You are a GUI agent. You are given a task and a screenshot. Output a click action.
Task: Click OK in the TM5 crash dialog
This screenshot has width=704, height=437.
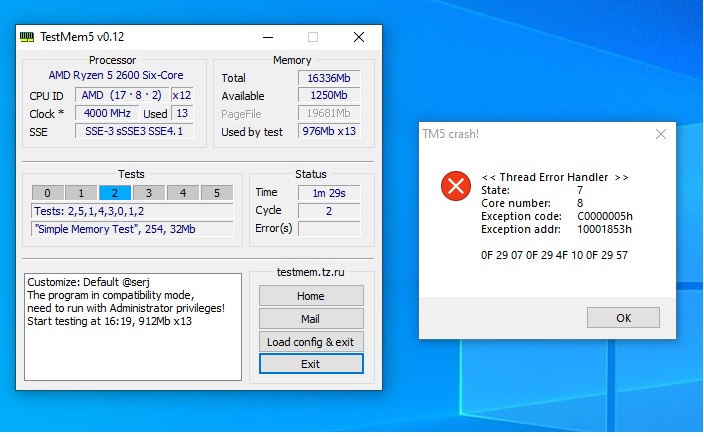pos(623,318)
